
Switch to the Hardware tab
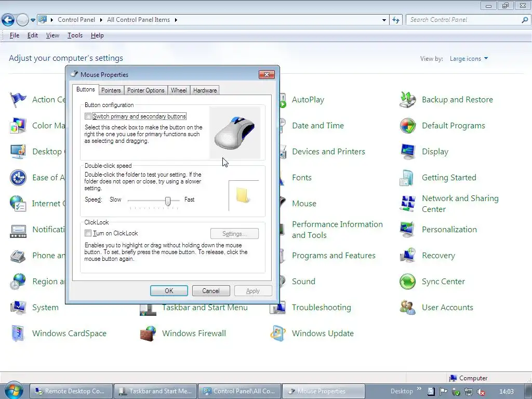click(x=205, y=90)
